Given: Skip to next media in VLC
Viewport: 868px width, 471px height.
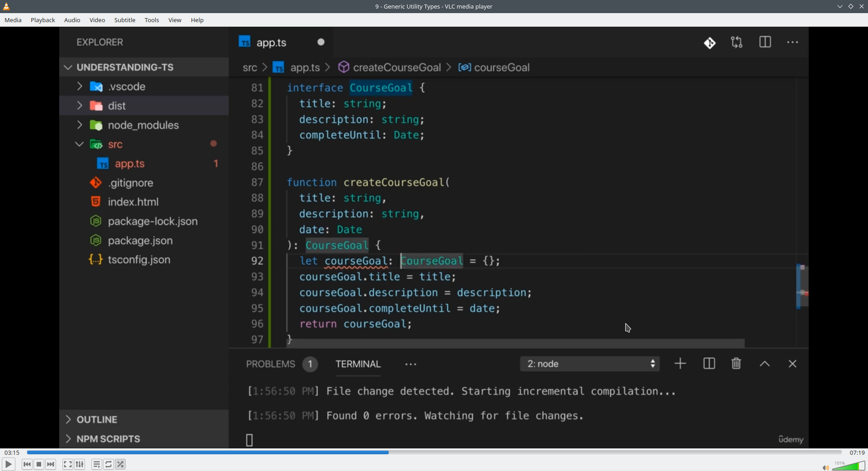Looking at the screenshot, I should point(51,464).
